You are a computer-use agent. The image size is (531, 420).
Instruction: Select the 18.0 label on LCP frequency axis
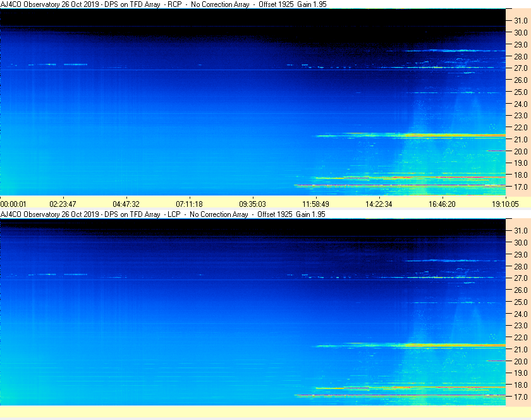pyautogui.click(x=521, y=385)
